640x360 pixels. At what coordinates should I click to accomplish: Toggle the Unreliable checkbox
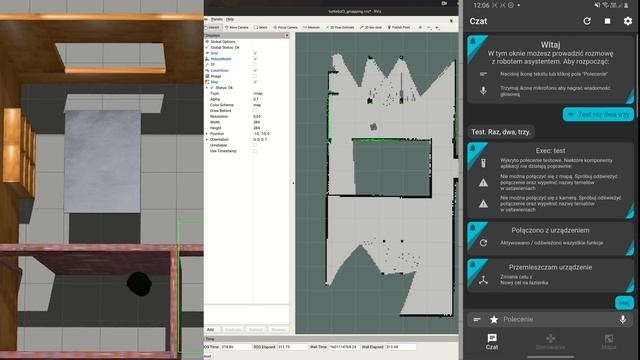(x=255, y=145)
